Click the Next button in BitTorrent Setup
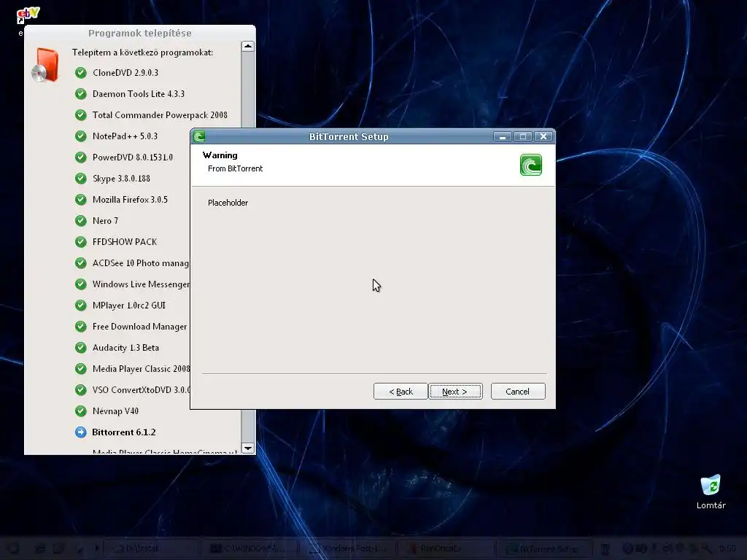Screen dimensions: 747x560 coord(455,392)
